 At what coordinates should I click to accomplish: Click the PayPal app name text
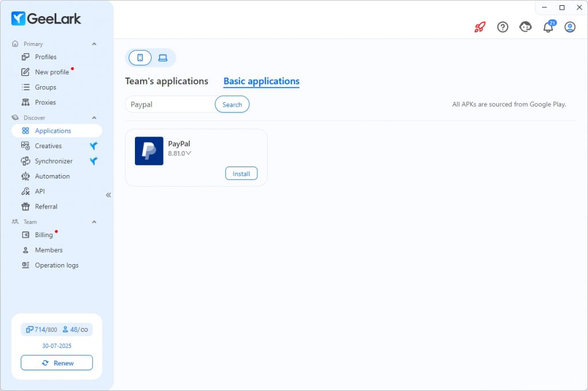(179, 144)
